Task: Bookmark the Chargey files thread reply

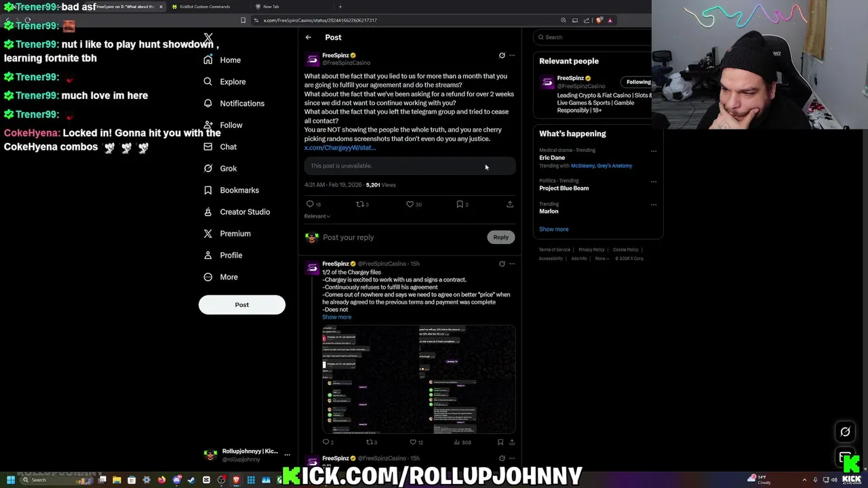Action: 500,443
